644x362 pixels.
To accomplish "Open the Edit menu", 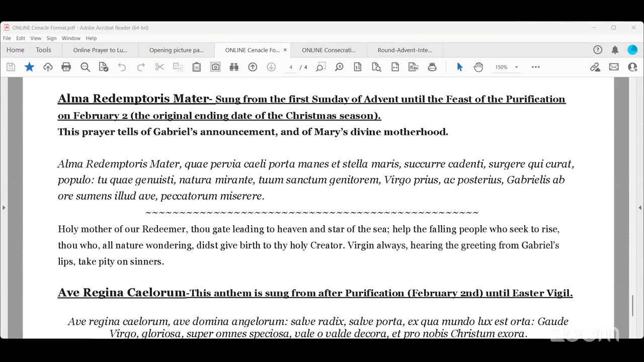I will (21, 38).
